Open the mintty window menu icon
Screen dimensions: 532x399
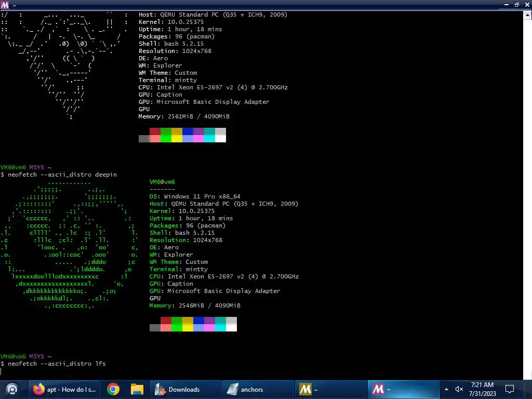pos(5,5)
